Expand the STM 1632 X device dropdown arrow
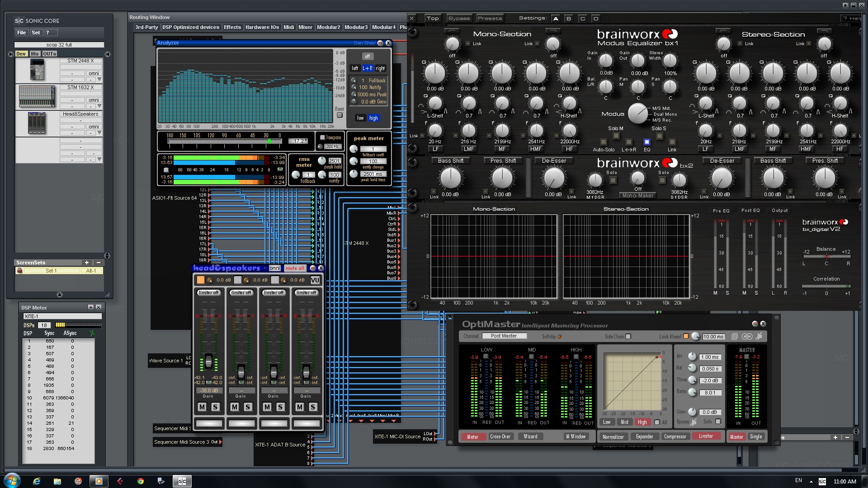 point(99,106)
